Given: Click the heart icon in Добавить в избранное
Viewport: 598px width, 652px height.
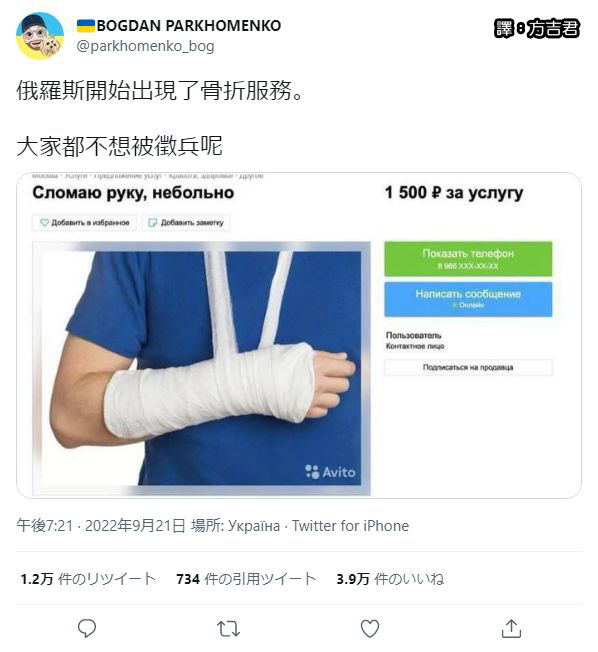Looking at the screenshot, I should click(44, 222).
